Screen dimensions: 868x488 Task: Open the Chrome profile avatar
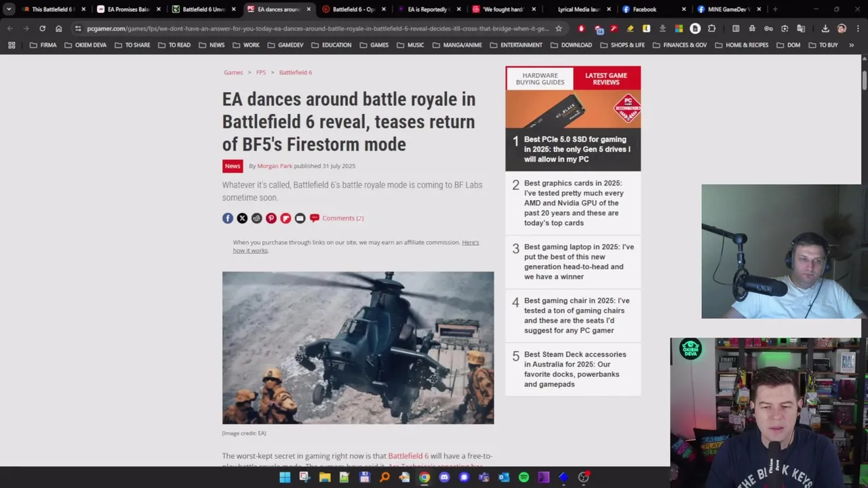(x=842, y=28)
